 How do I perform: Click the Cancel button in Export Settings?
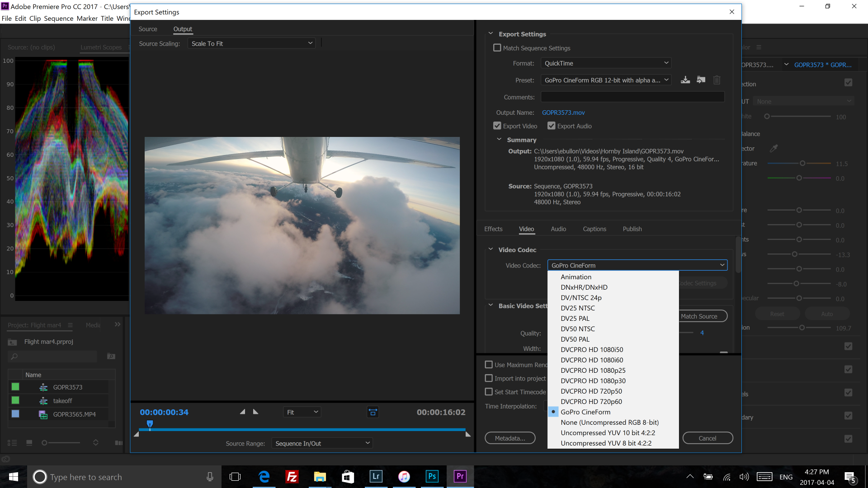707,437
